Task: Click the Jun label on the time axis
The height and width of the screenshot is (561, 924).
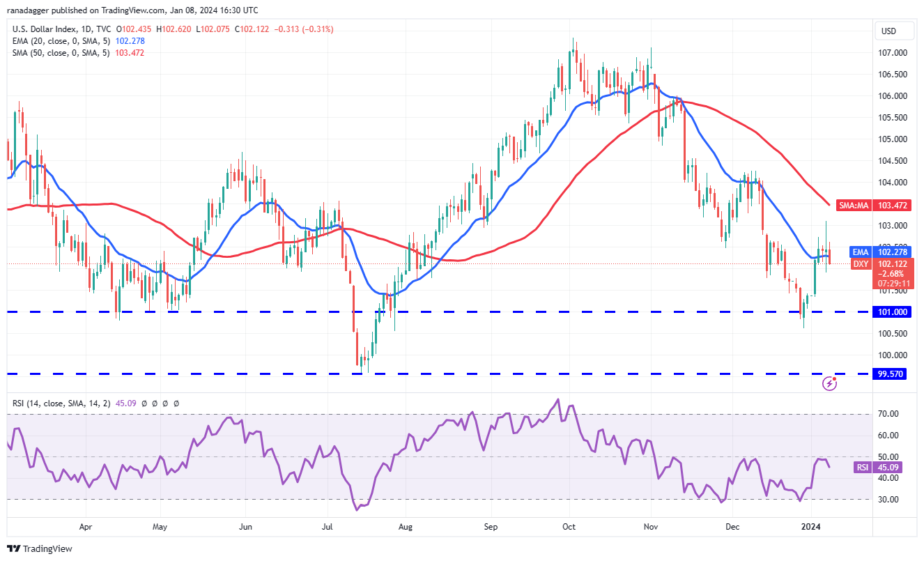Action: 245,528
